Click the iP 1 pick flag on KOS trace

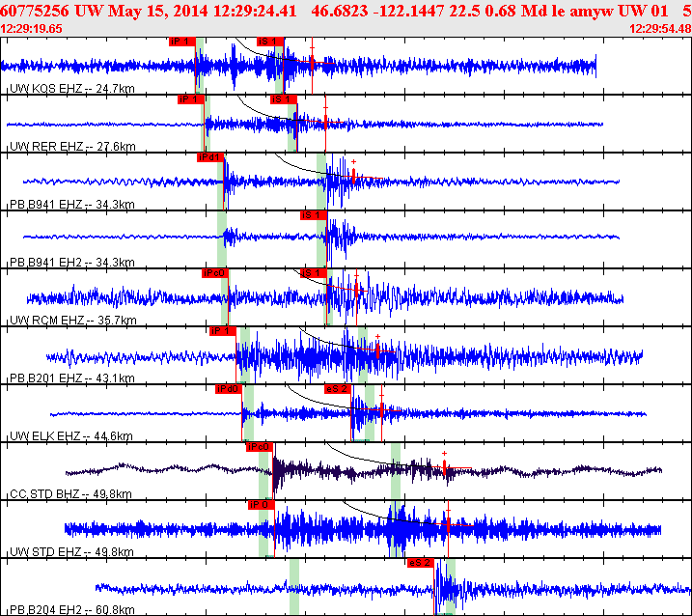click(181, 42)
